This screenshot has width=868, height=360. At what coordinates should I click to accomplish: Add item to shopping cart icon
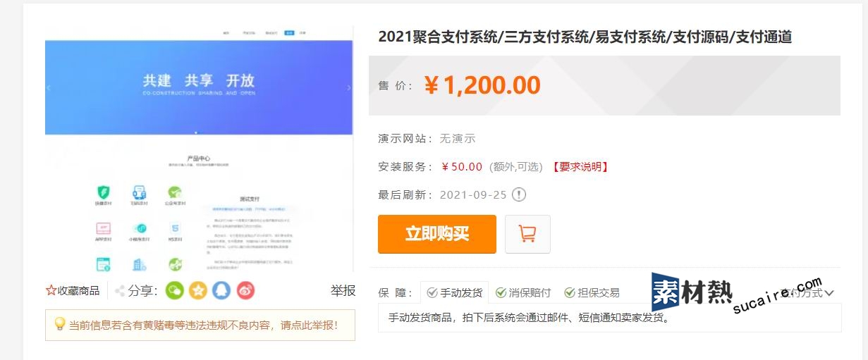coord(527,234)
